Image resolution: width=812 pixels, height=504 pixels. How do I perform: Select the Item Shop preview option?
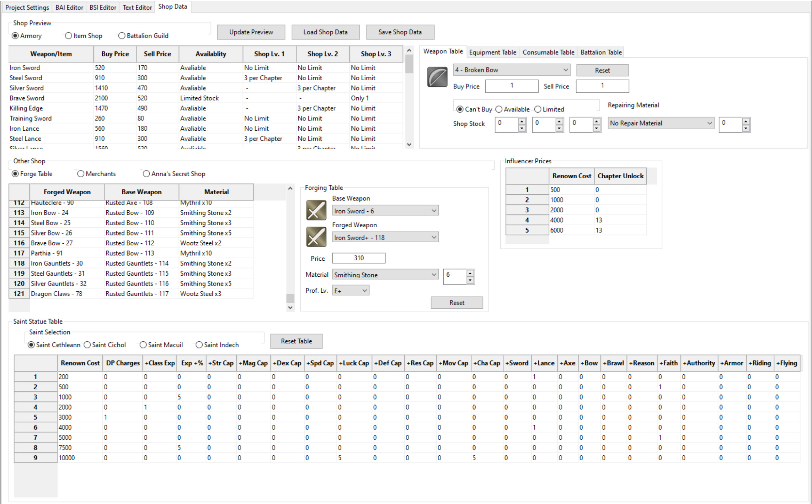(68, 36)
